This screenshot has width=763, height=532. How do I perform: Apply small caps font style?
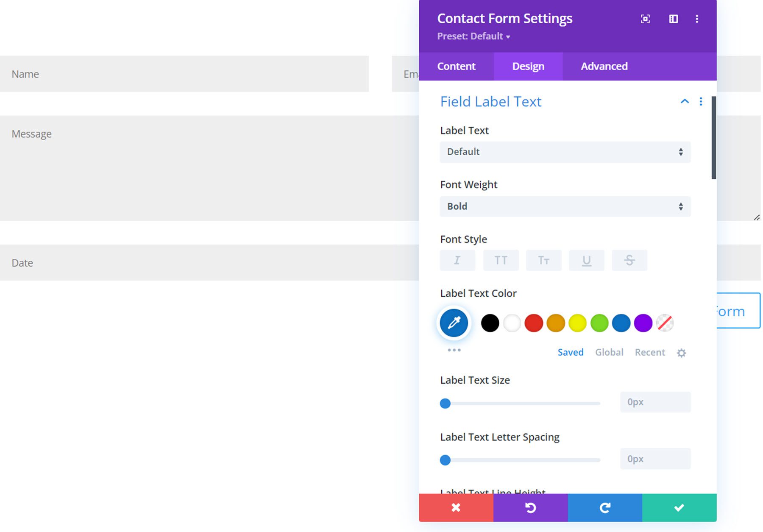coord(544,260)
